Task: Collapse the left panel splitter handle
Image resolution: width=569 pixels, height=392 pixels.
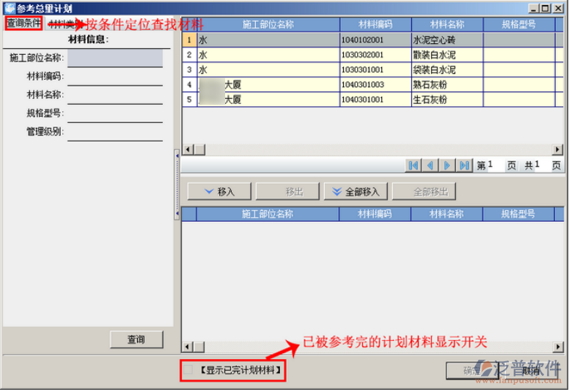Action: click(177, 184)
